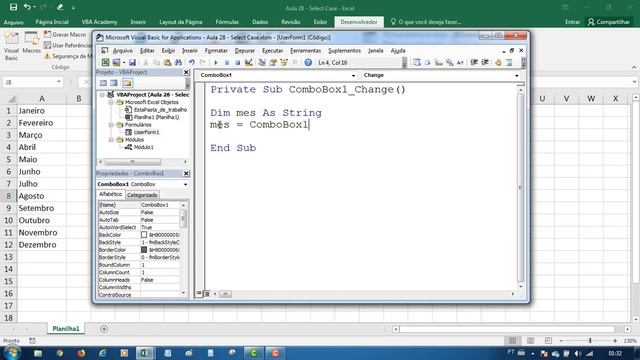Open the Insert UserForm dropdown arrow in toolbar
The width and height of the screenshot is (640, 360).
coord(124,62)
